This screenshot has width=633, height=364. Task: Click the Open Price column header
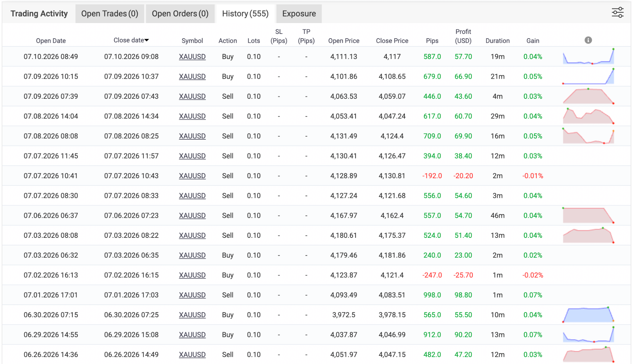(344, 41)
